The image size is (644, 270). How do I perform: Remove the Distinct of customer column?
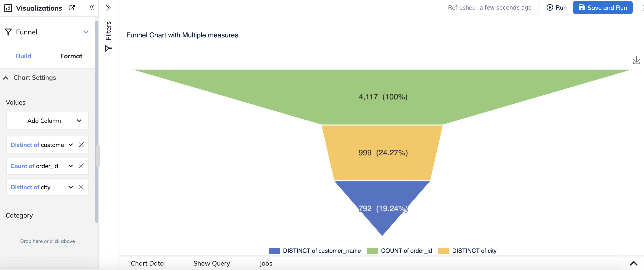(x=81, y=145)
